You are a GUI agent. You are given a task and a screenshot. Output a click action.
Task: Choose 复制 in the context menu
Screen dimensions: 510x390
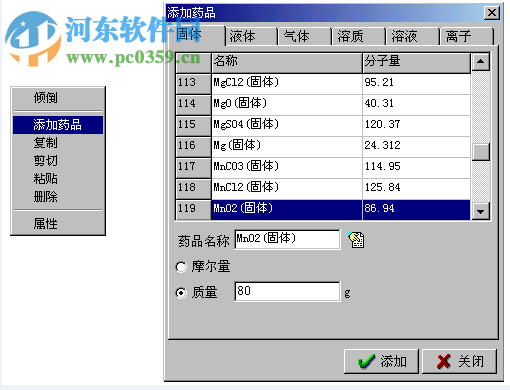tap(58, 143)
